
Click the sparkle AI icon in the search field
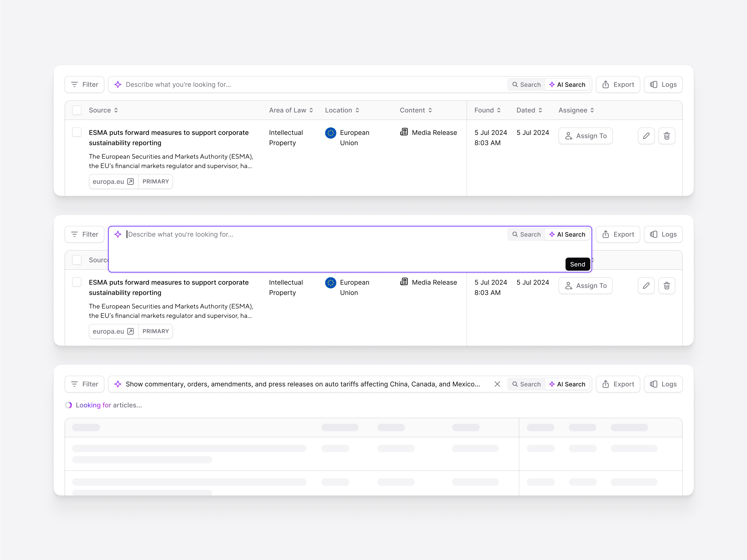(x=118, y=84)
